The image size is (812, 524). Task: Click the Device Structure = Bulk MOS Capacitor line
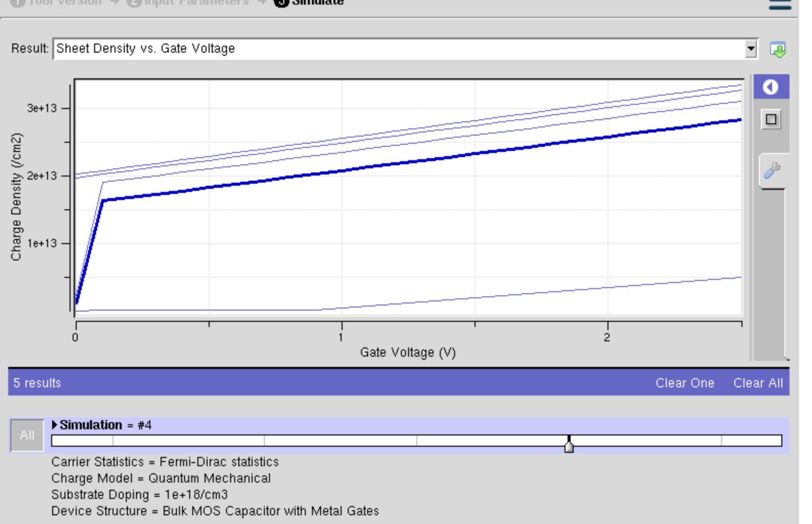tap(215, 511)
